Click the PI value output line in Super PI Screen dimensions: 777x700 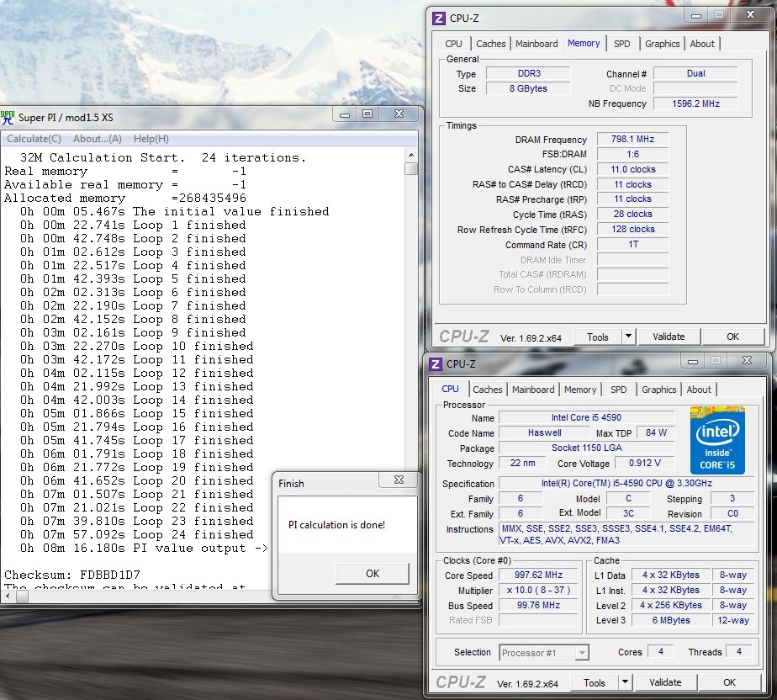click(x=144, y=549)
